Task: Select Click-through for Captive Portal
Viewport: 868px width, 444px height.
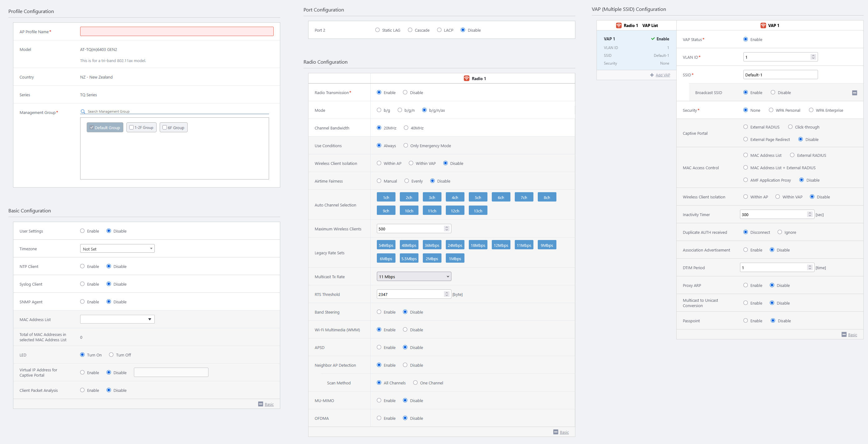Action: coord(790,127)
